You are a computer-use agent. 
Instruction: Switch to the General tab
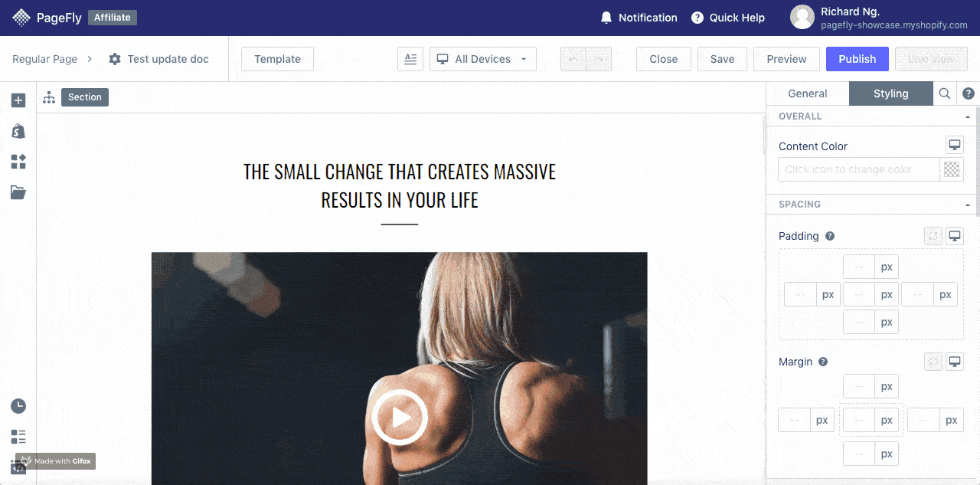[x=808, y=93]
